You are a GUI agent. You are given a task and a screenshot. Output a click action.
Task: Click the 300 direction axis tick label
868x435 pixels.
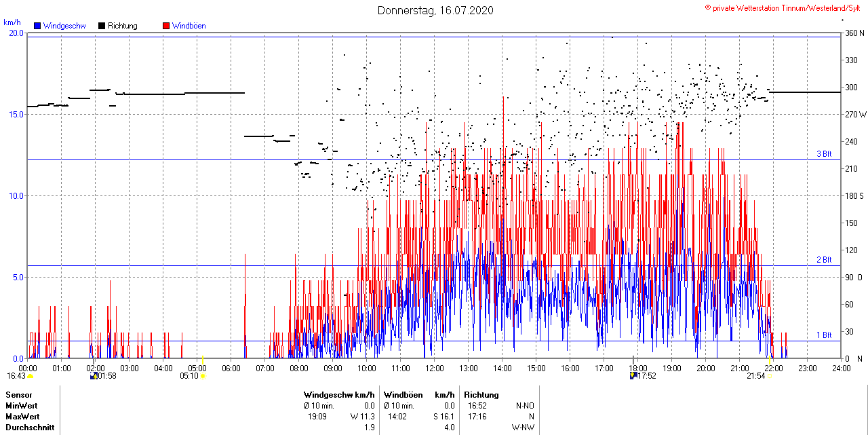coord(850,88)
